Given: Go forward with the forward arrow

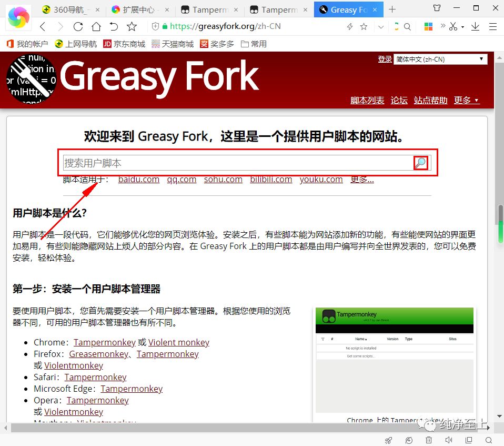Looking at the screenshot, I should pos(60,26).
